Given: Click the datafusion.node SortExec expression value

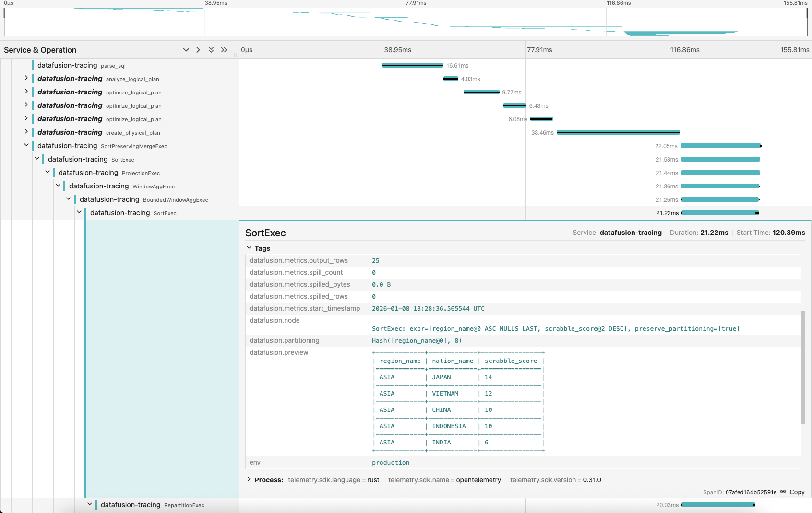Looking at the screenshot, I should 556,329.
